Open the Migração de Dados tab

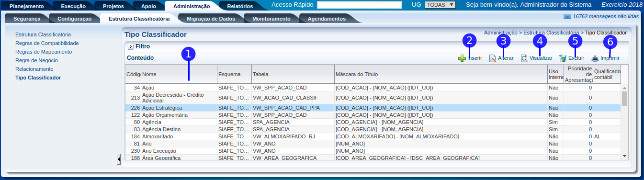tap(211, 19)
